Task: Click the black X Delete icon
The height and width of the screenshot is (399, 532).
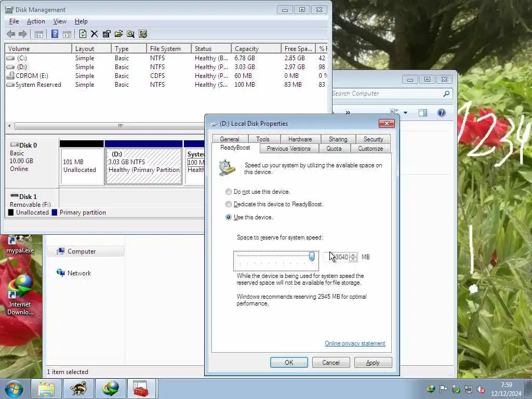Action: click(x=95, y=34)
